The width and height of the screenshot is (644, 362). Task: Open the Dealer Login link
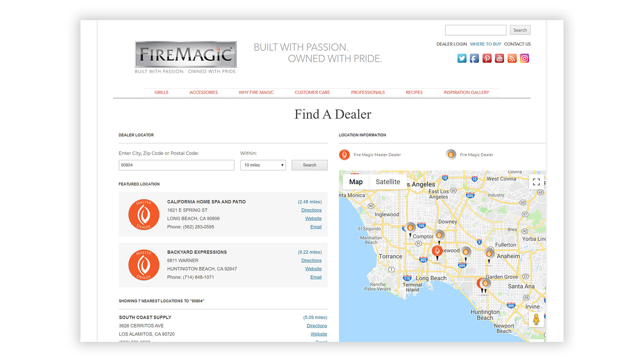coord(452,44)
